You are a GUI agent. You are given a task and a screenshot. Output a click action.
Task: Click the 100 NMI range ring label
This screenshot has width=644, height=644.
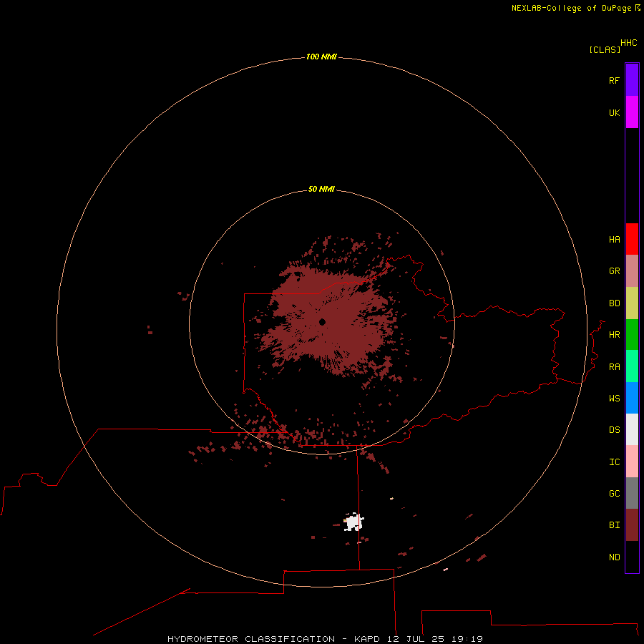(321, 57)
